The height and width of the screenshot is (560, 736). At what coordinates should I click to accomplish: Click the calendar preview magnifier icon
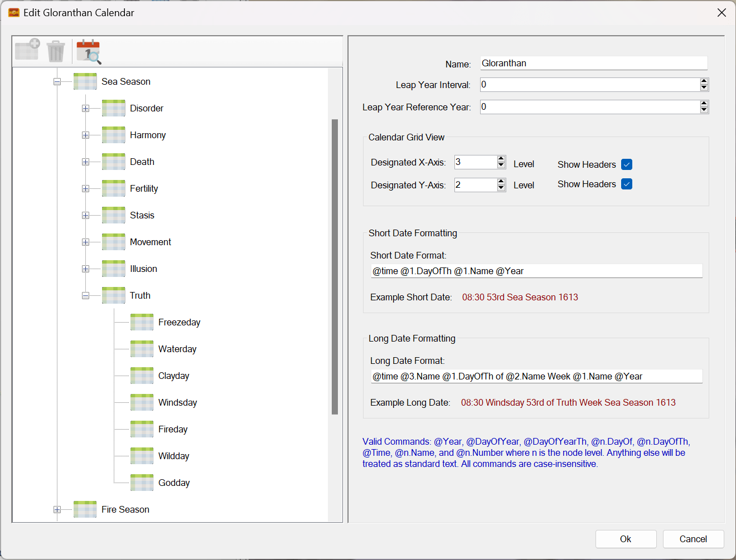[x=89, y=52]
